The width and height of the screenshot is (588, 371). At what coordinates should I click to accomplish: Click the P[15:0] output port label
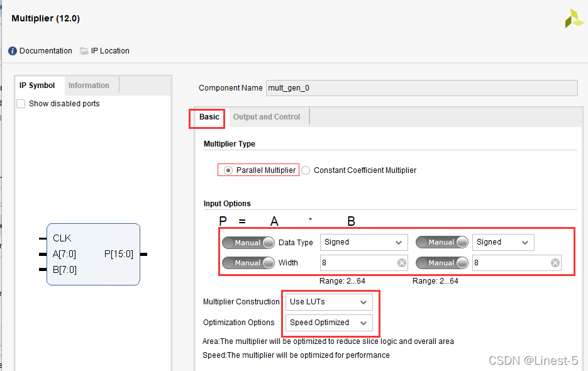[119, 254]
